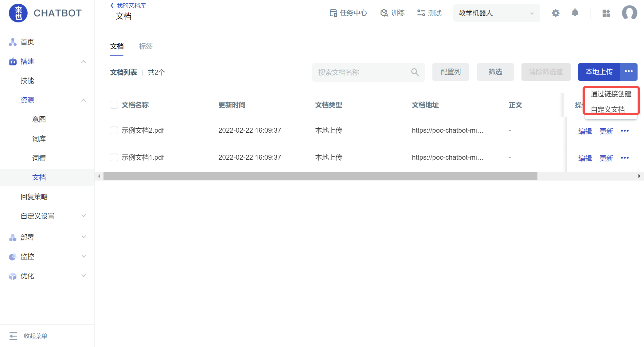Open the 教学机器人 bot dropdown
644x347 pixels.
(x=497, y=13)
